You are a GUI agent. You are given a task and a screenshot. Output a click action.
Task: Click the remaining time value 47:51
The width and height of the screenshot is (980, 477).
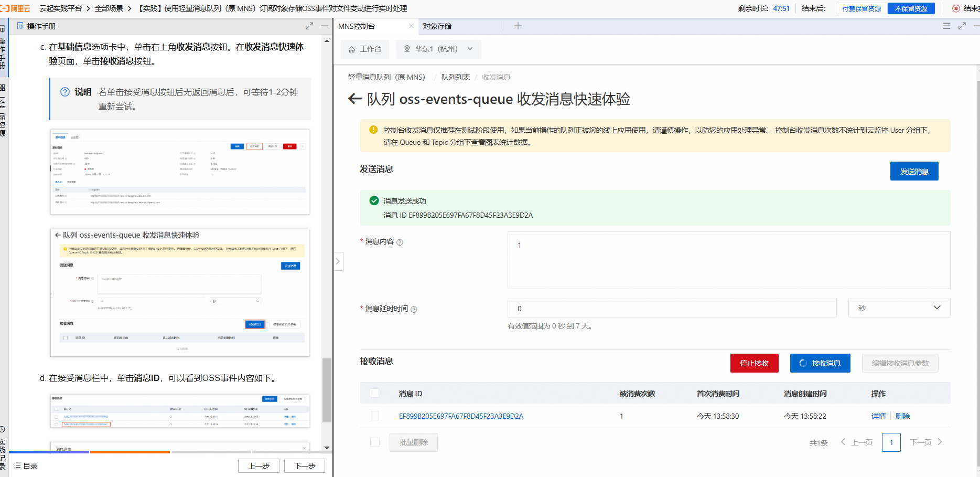click(781, 8)
